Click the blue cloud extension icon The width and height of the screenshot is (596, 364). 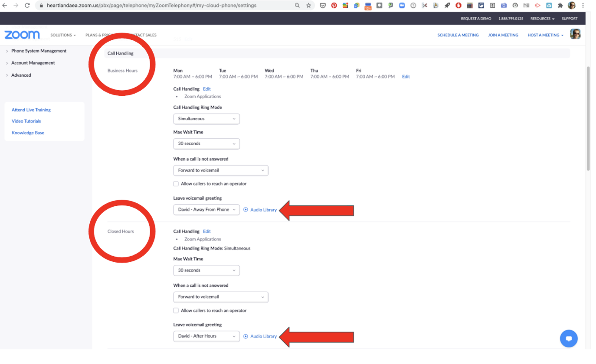pyautogui.click(x=549, y=6)
